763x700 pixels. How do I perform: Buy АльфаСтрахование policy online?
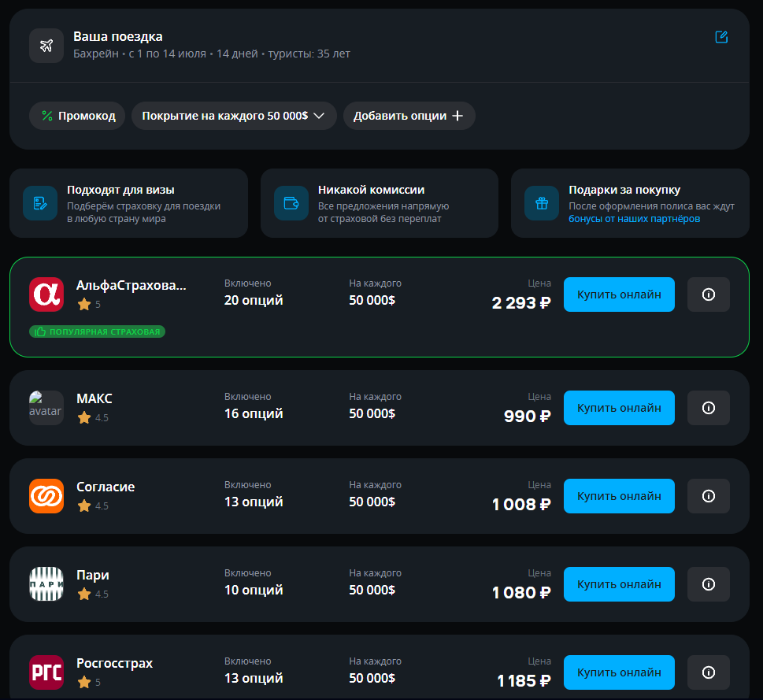point(619,294)
